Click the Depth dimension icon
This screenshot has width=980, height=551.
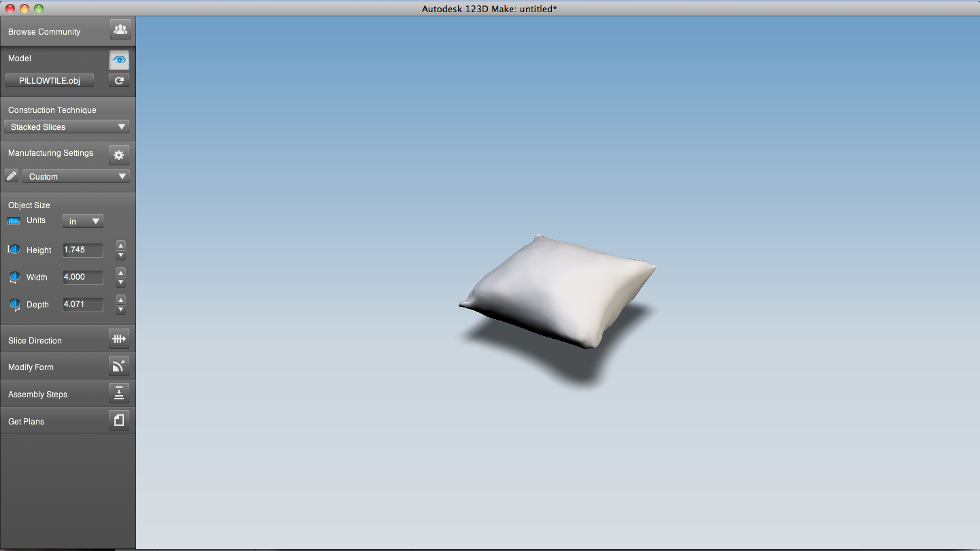[14, 305]
